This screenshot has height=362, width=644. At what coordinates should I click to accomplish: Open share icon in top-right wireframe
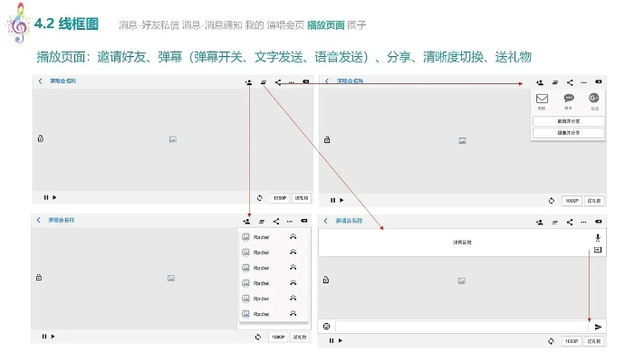tap(570, 81)
